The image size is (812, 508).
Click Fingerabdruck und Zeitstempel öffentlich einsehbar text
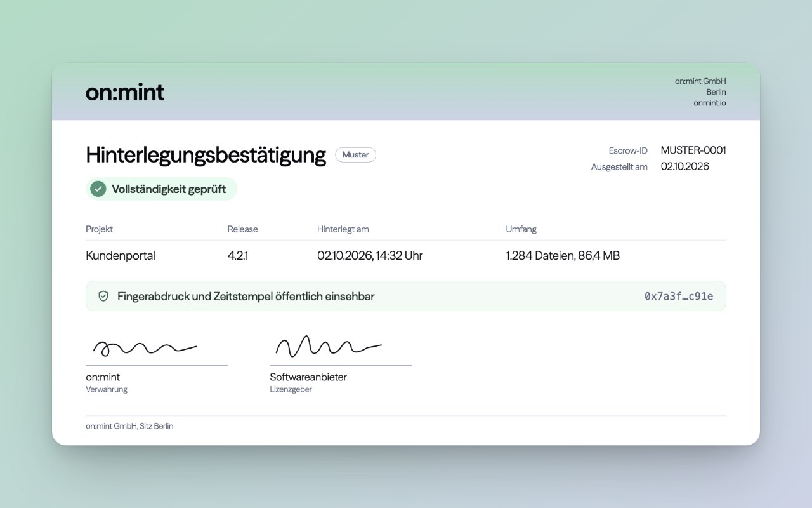[246, 297]
